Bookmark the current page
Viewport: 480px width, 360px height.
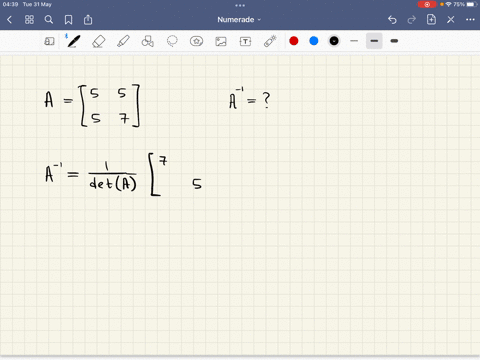click(68, 20)
